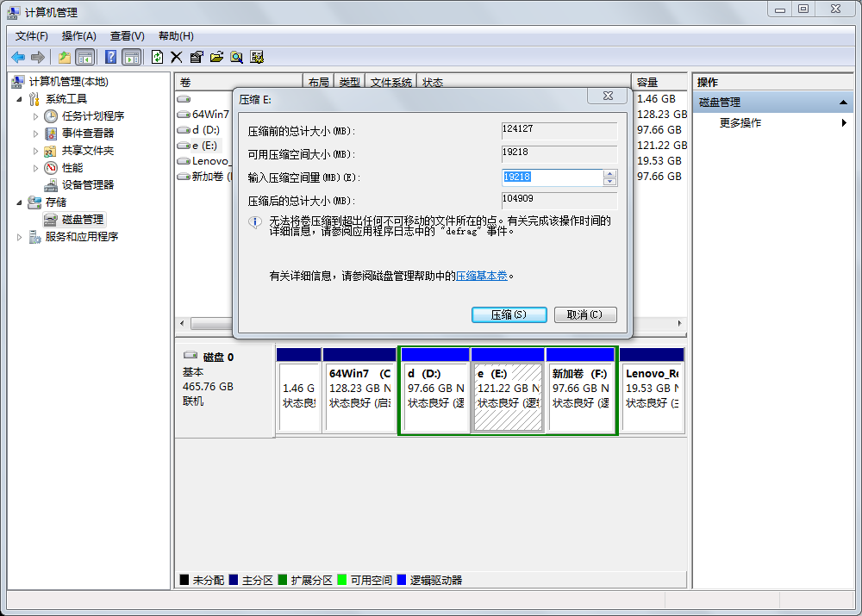Select the 64Win7 (C partition block
The width and height of the screenshot is (862, 616).
[359, 390]
